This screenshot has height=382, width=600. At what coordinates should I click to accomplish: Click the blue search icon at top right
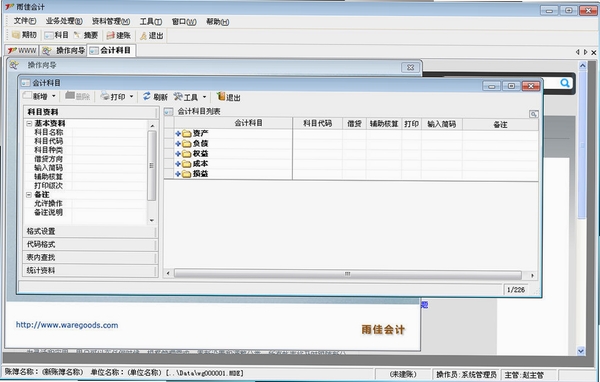(x=565, y=83)
